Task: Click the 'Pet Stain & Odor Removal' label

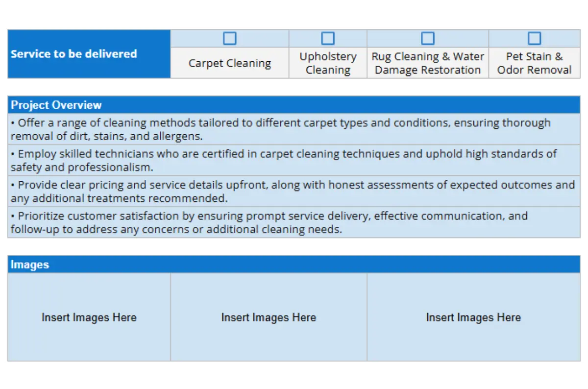Action: pos(535,63)
